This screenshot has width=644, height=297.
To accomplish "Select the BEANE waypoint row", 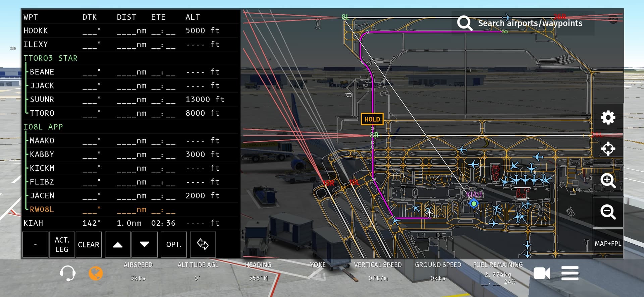I will (131, 72).
